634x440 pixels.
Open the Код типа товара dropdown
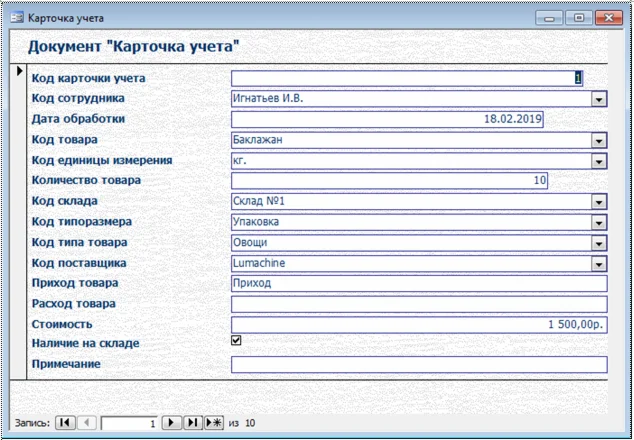(x=599, y=243)
